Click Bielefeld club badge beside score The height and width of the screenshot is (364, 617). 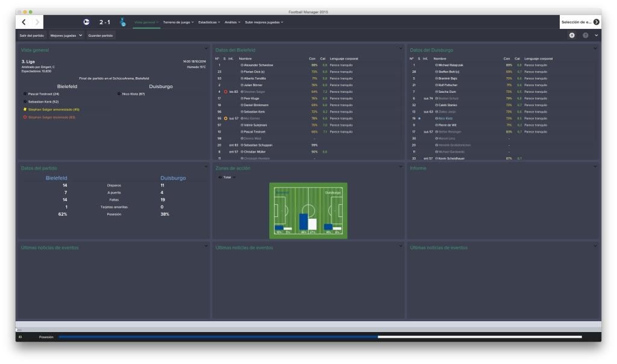point(86,22)
